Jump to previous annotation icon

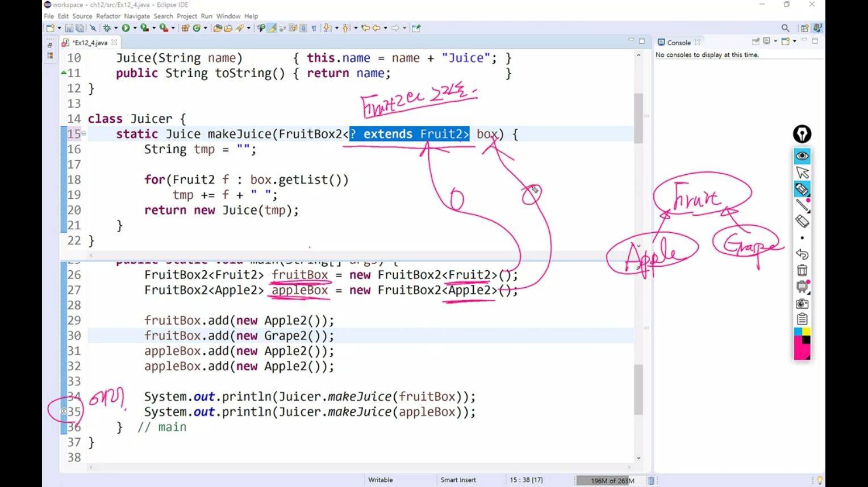point(345,28)
